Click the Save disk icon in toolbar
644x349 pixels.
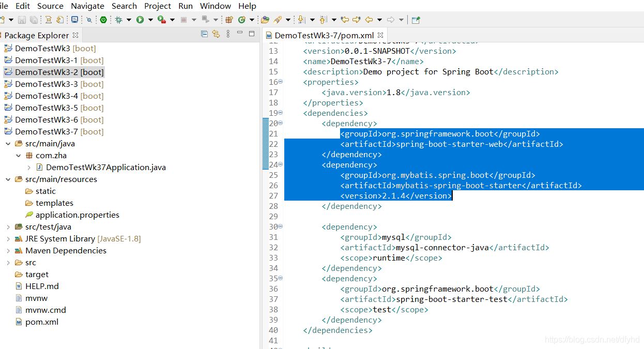pos(22,20)
